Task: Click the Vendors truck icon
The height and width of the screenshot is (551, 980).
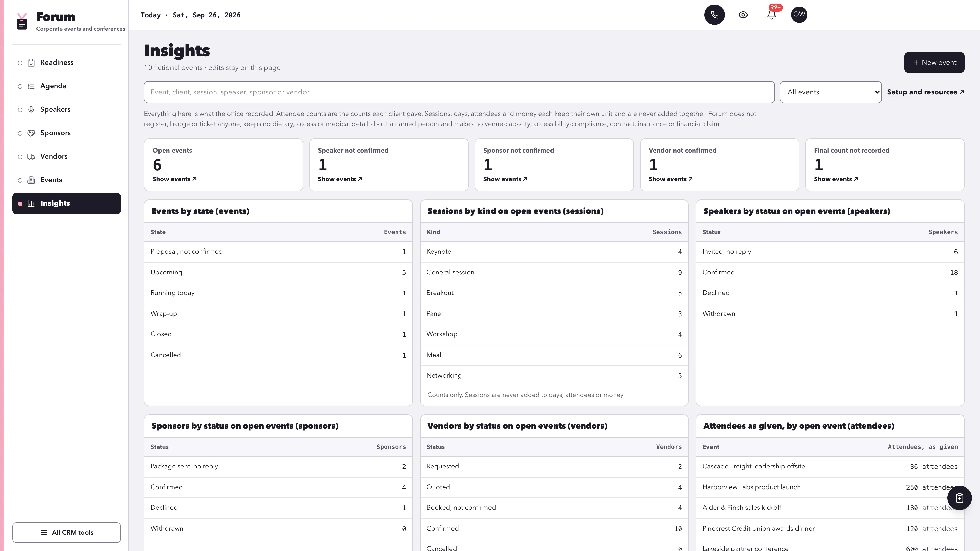Action: [31, 157]
